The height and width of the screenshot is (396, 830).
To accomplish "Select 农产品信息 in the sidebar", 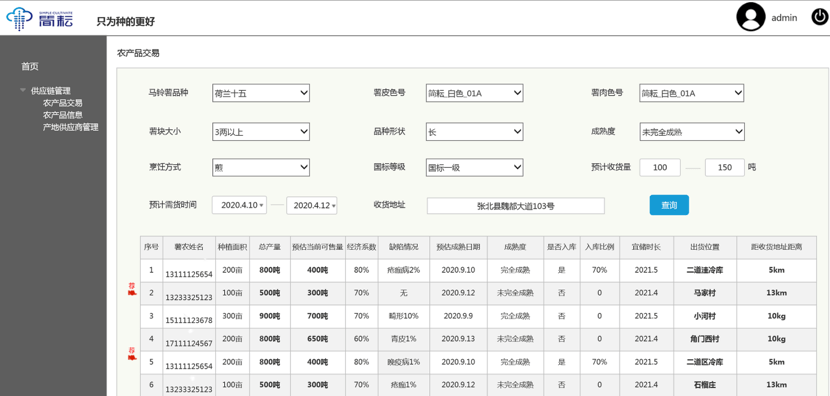I will point(62,115).
